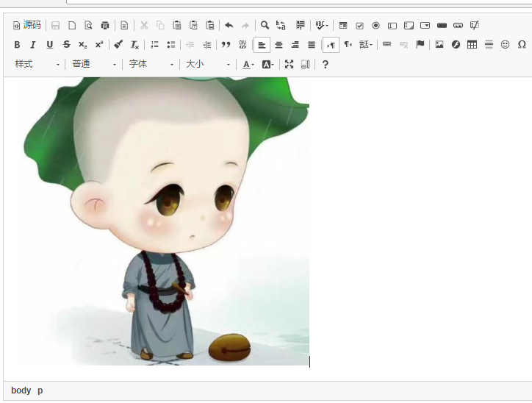Toggle strikethrough formatting

[66, 45]
